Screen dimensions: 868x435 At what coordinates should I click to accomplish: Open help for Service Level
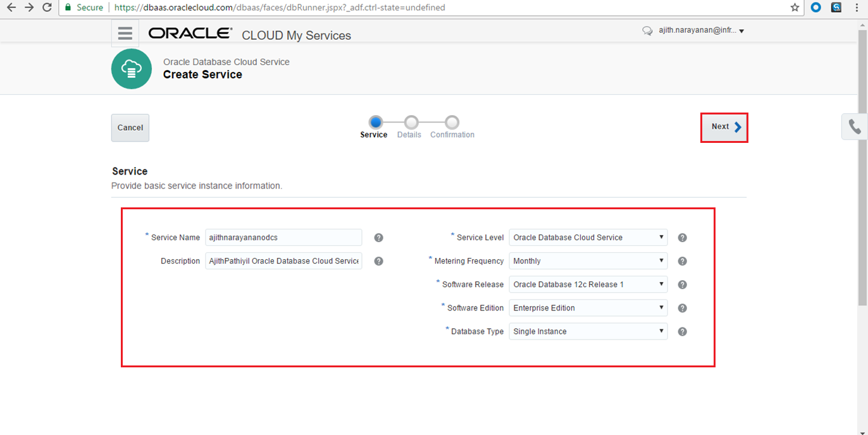(x=682, y=238)
